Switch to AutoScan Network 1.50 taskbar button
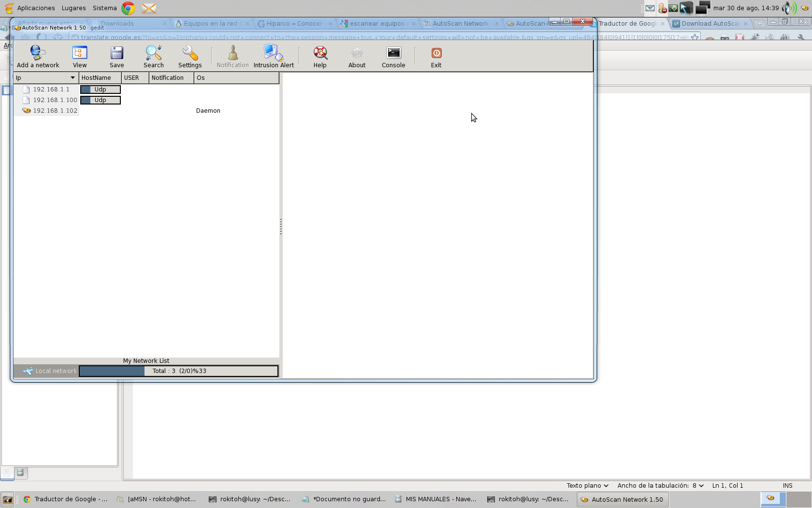The width and height of the screenshot is (812, 508). click(623, 500)
